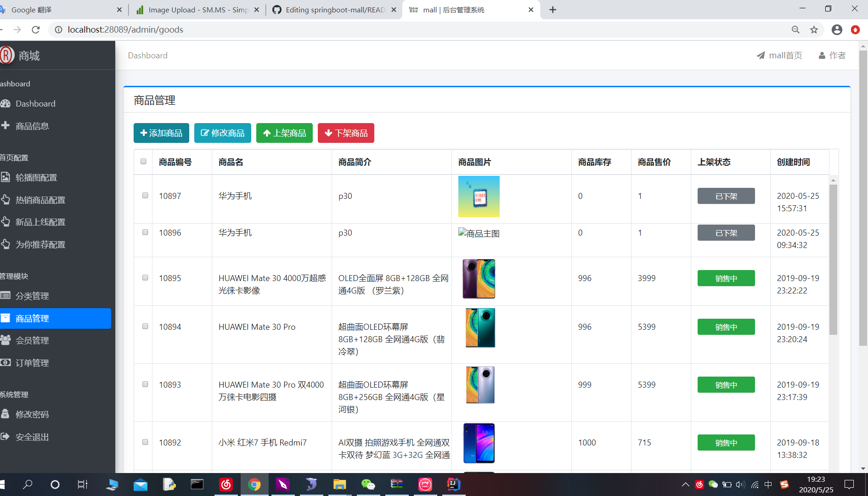Select the checkbox for product 10892
The height and width of the screenshot is (496, 868).
[x=145, y=442]
